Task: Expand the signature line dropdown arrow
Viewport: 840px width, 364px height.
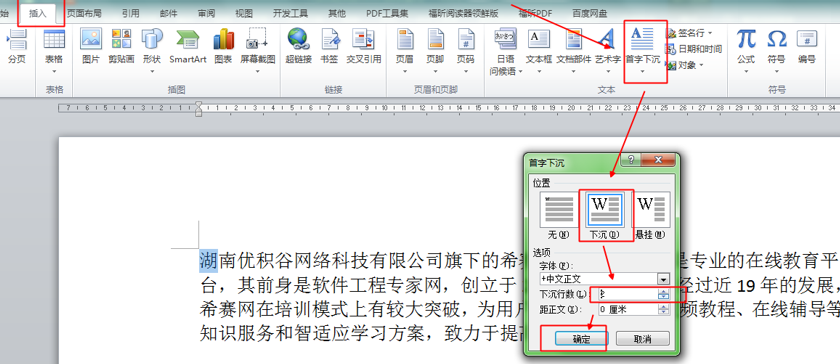Action: (x=710, y=33)
